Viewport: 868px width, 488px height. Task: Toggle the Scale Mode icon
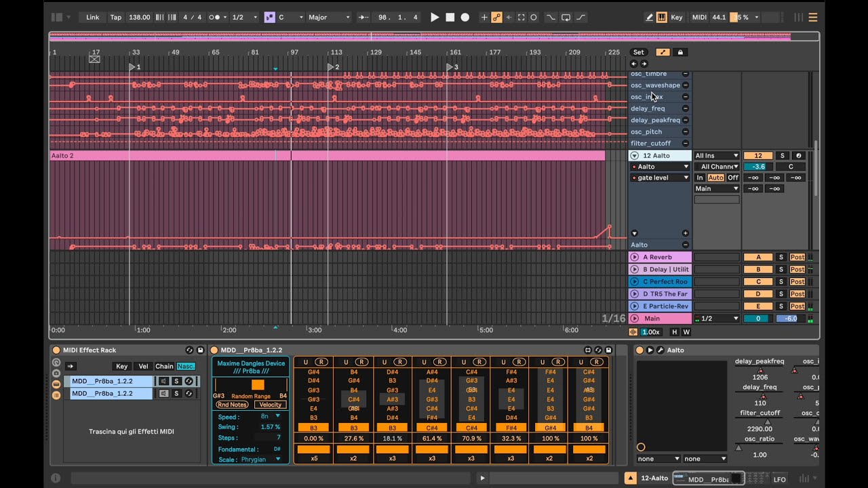[269, 17]
